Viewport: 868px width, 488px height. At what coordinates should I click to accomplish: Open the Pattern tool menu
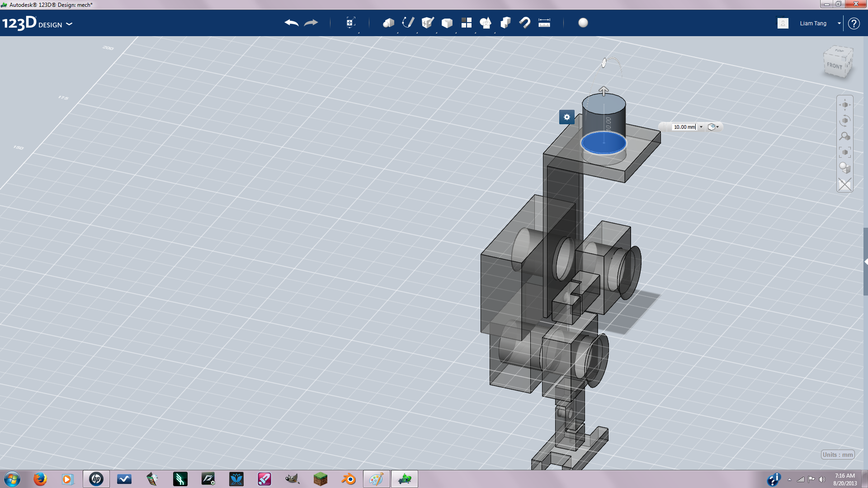click(467, 23)
